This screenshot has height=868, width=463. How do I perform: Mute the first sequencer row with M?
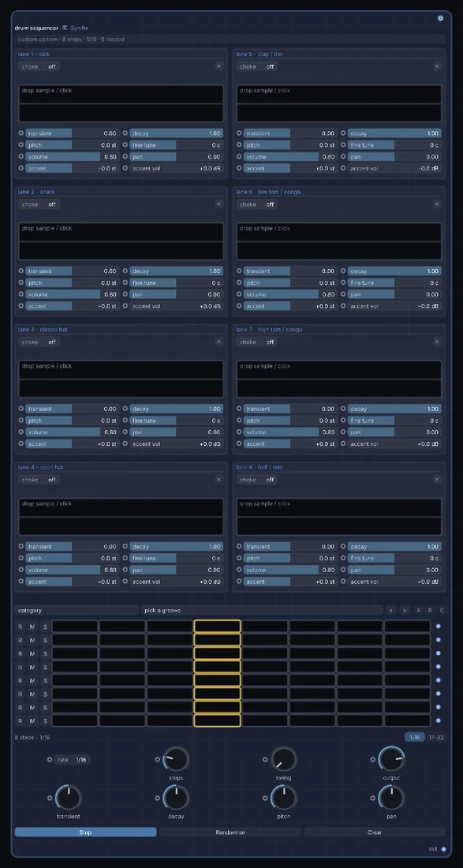[32, 627]
